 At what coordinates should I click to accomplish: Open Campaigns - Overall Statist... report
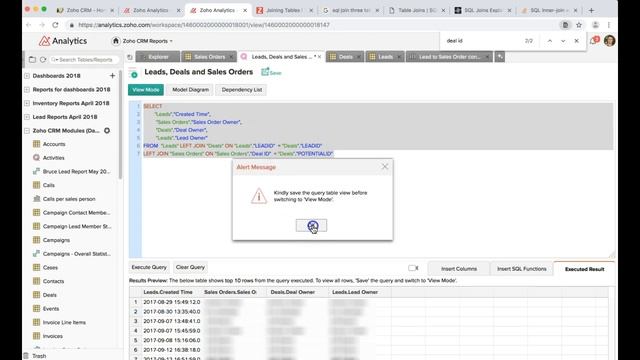(x=76, y=254)
